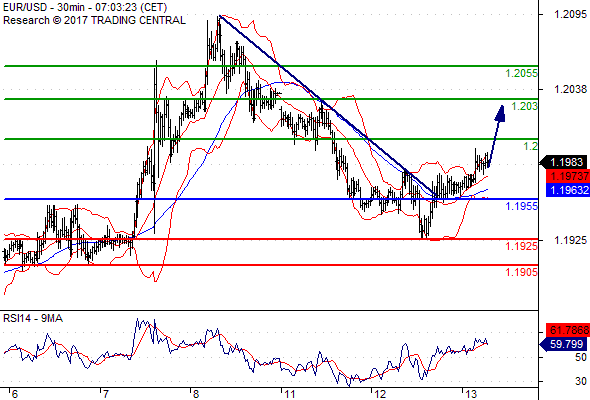Click the blue 1.1955 pivot label
Image resolution: width=590 pixels, height=400 pixels.
click(521, 206)
